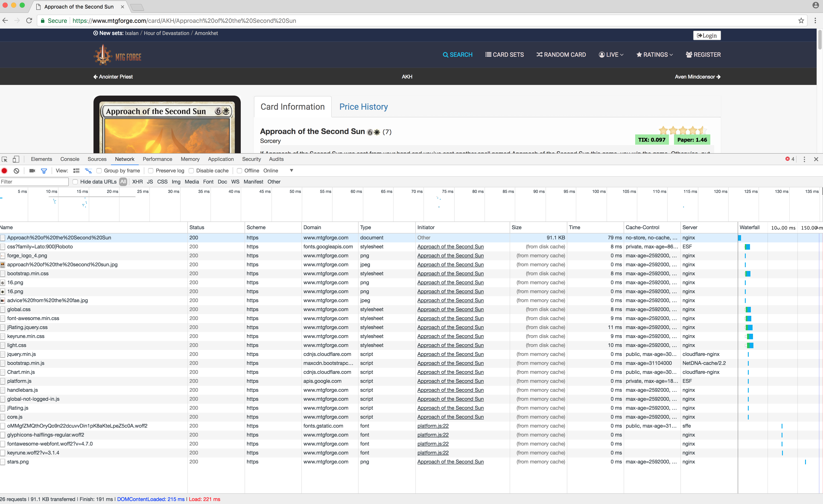
Task: Open Chrome's three-dot menu
Action: tap(815, 21)
